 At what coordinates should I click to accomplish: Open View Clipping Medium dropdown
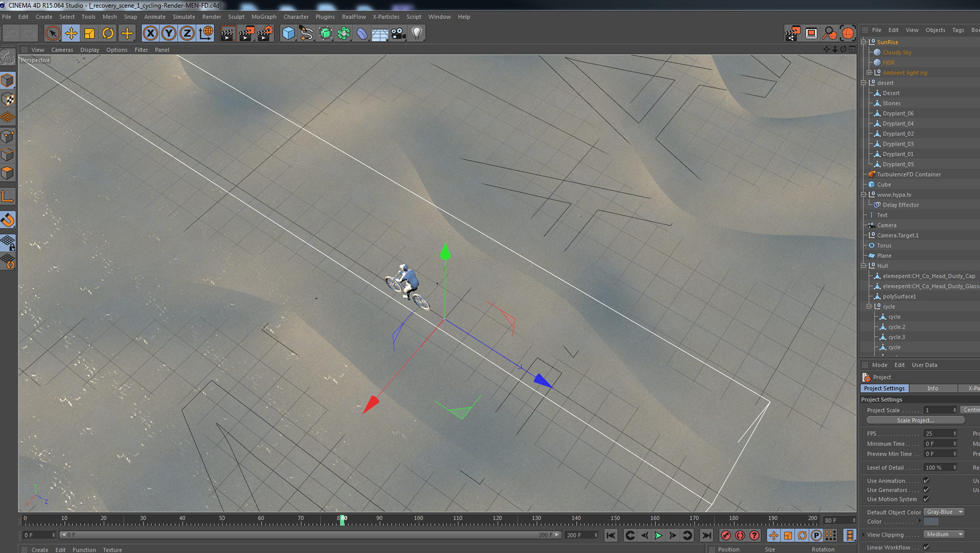(944, 535)
